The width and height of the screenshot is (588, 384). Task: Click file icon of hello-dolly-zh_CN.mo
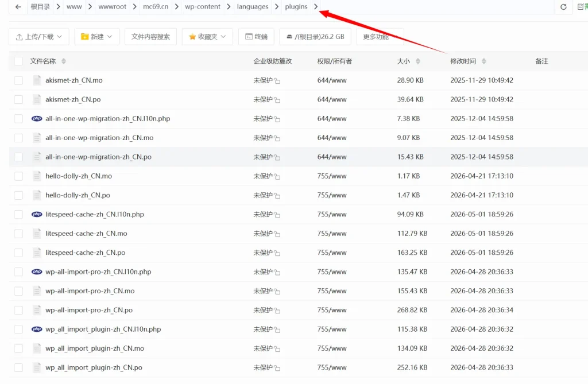(37, 176)
